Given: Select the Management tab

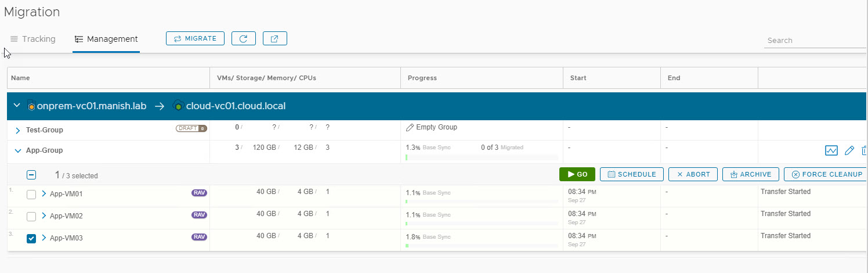Looking at the screenshot, I should click(x=106, y=39).
